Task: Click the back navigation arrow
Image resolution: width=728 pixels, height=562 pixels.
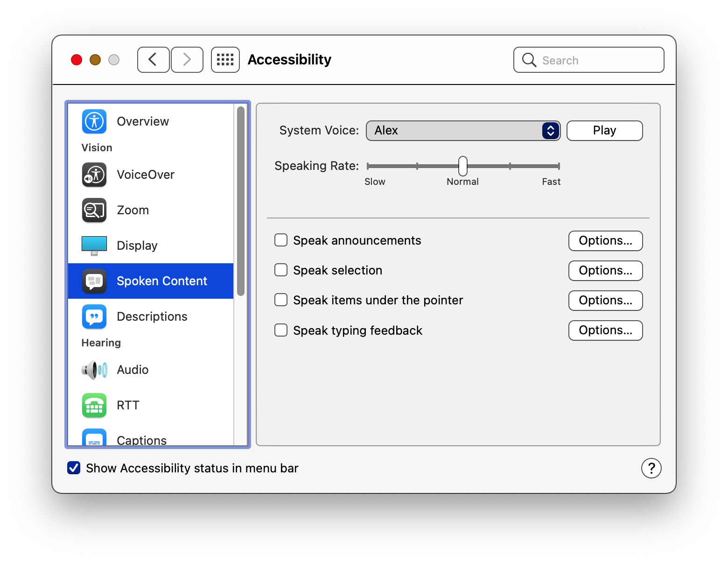Action: 153,59
